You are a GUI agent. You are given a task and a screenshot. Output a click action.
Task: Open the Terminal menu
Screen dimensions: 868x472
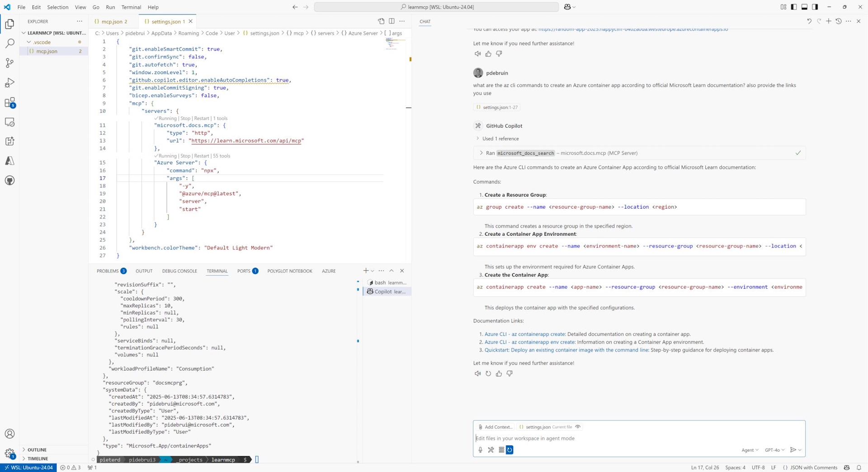point(131,7)
